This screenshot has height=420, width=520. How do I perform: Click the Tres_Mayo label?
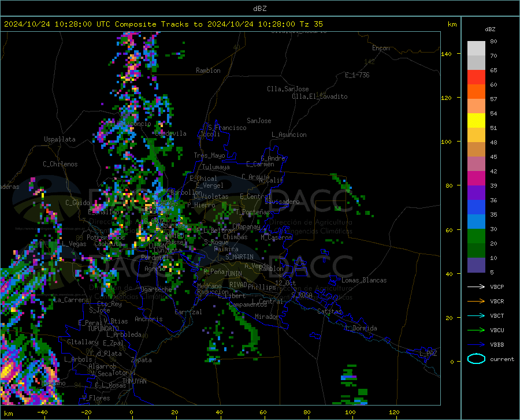209,155
